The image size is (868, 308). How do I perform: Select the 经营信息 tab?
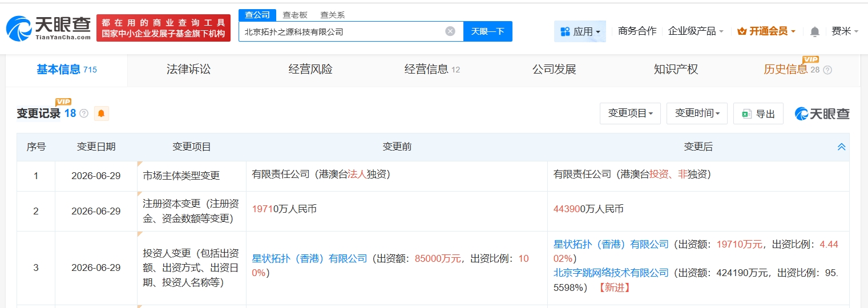click(432, 70)
